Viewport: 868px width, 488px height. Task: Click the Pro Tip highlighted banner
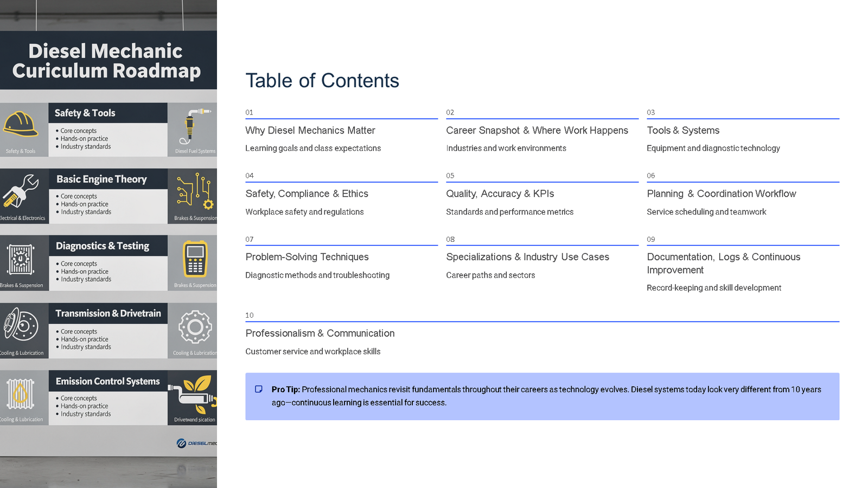pos(542,396)
